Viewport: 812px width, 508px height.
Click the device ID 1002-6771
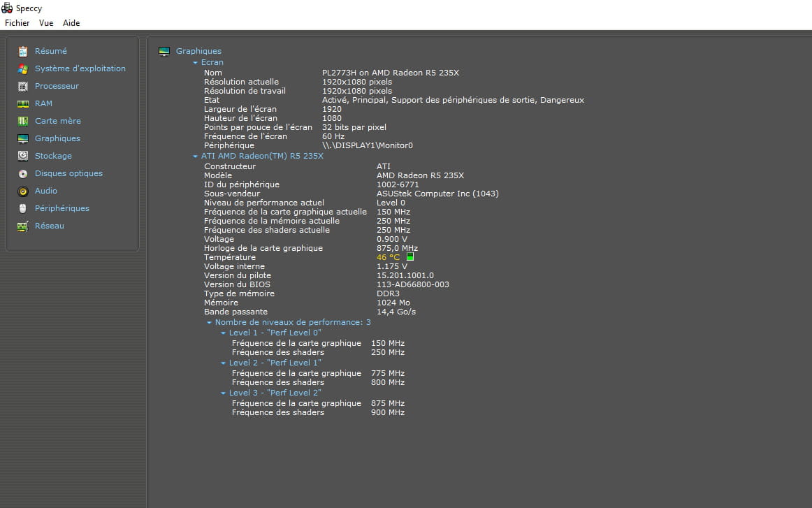398,185
